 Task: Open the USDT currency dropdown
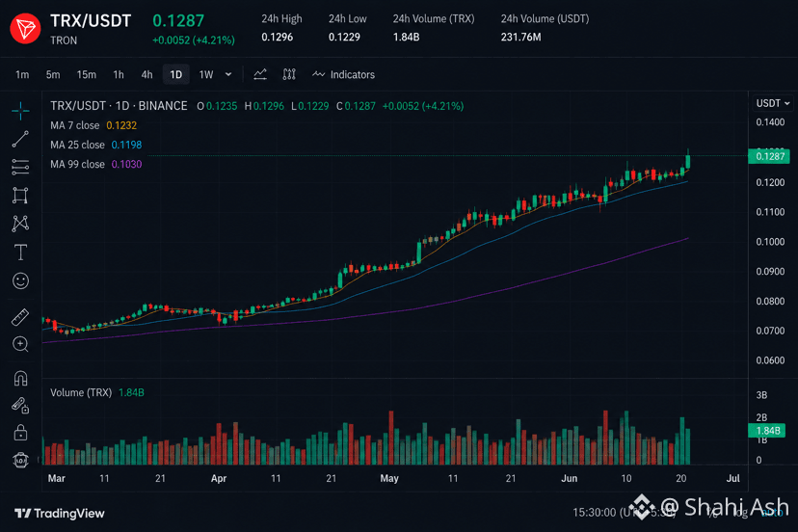pos(773,103)
